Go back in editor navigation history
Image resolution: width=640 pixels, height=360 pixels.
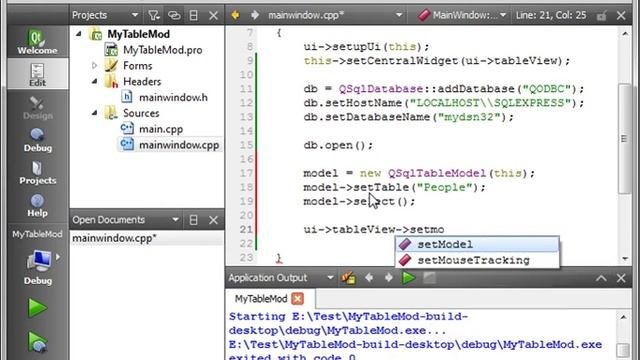235,16
